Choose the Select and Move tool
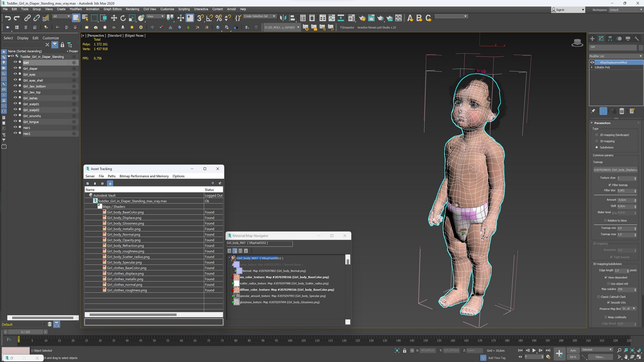The image size is (644, 362). [x=114, y=18]
